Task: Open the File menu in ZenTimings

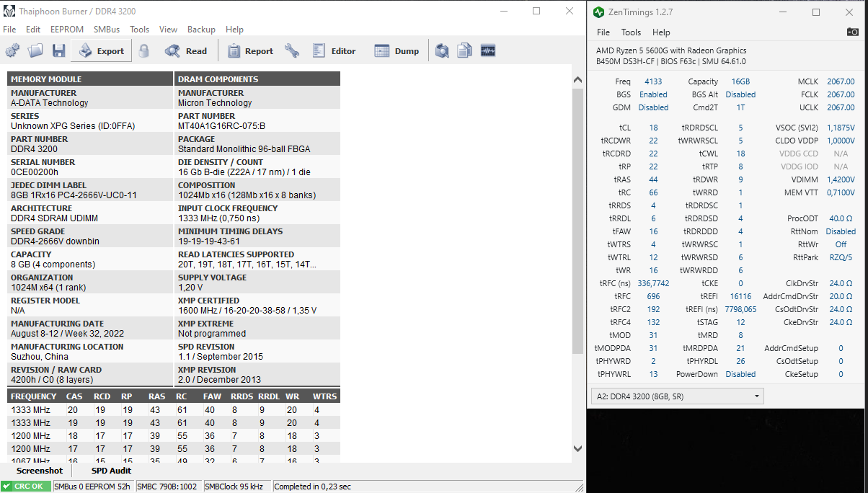Action: (603, 32)
